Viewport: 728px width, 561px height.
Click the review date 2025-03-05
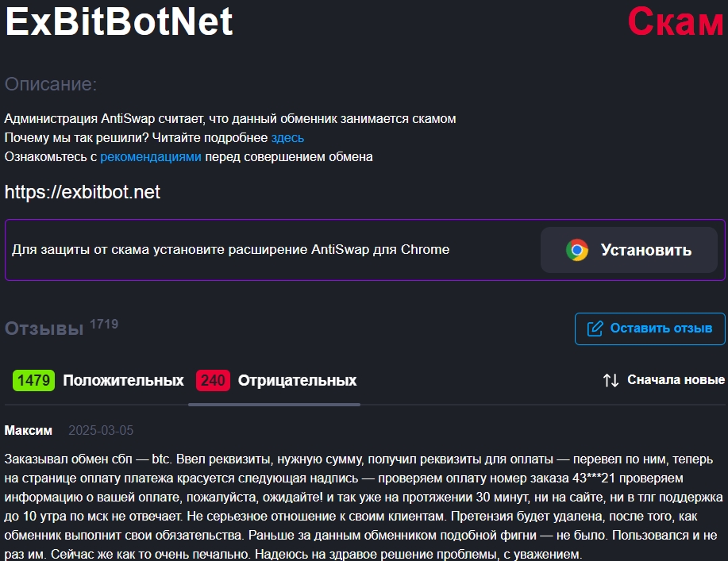101,431
